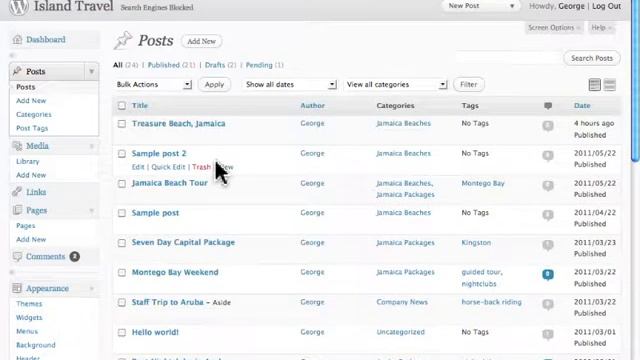This screenshot has height=360, width=640.
Task: Check the Sample post row checkbox
Action: coord(122,213)
